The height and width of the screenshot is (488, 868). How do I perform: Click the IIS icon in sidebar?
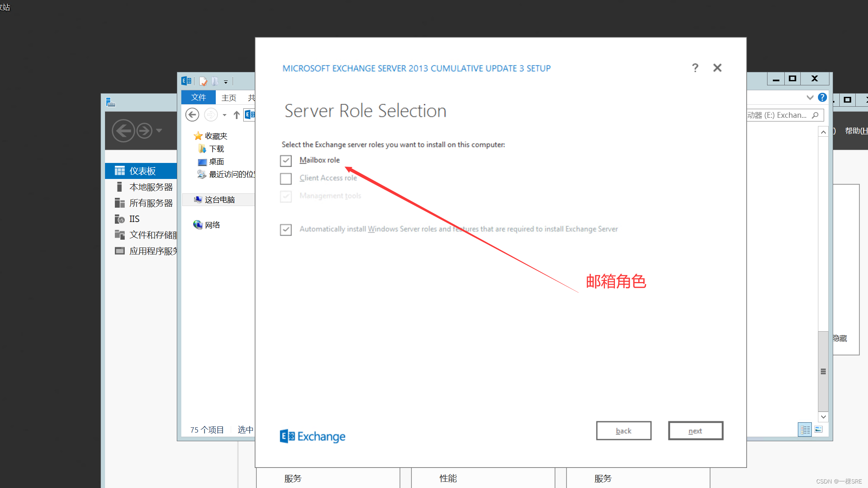tap(119, 219)
